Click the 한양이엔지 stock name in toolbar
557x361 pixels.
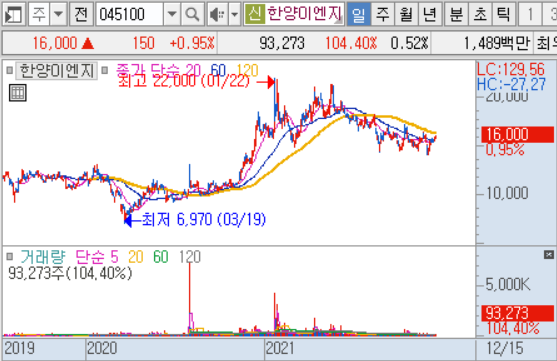[x=304, y=14]
